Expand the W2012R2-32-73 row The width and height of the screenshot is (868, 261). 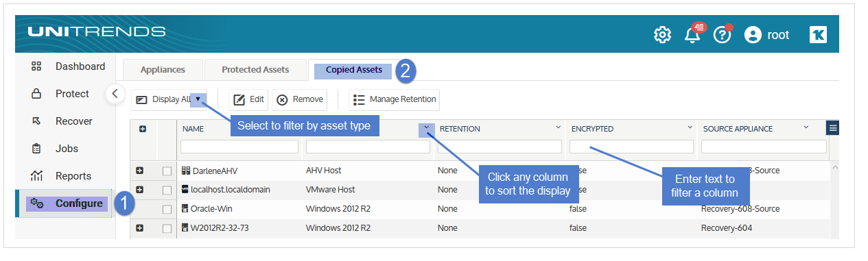[139, 227]
